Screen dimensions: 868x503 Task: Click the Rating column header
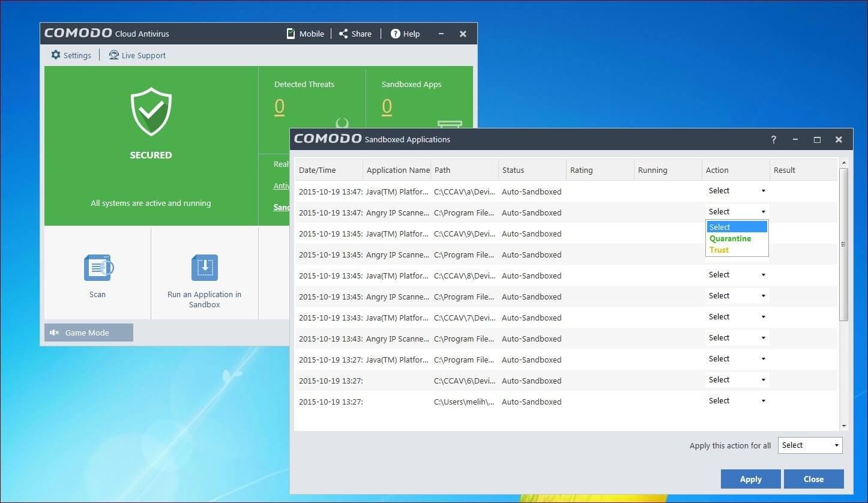pyautogui.click(x=581, y=170)
